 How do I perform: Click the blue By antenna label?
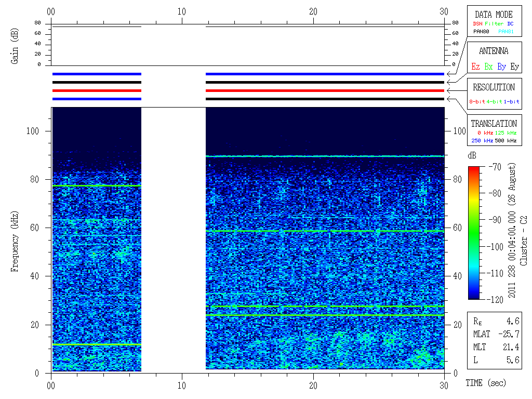[501, 67]
